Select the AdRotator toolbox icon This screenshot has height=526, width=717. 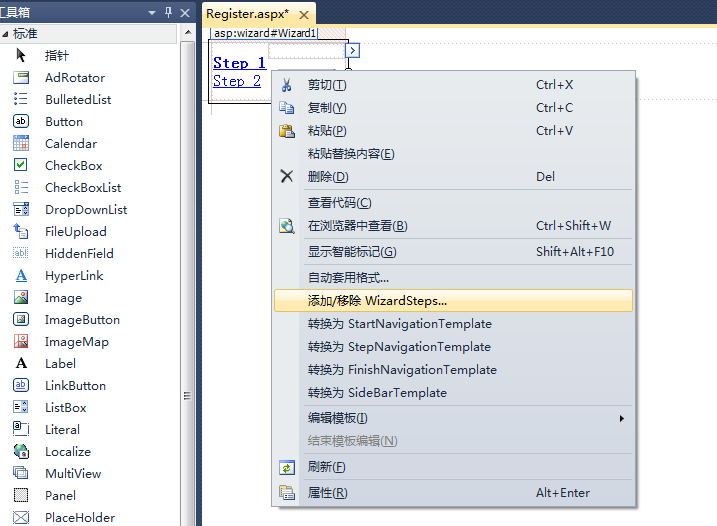click(21, 78)
